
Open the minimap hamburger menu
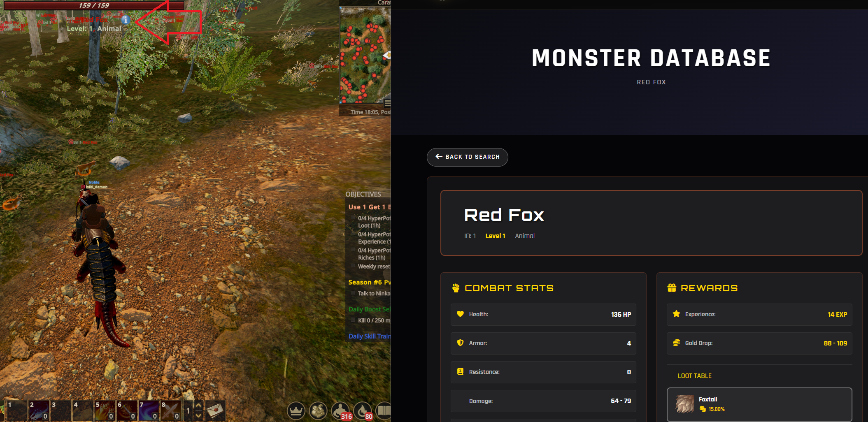click(387, 103)
